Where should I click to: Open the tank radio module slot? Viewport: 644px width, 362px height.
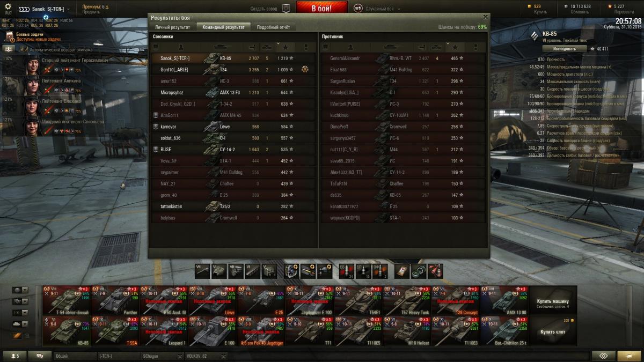coord(269,271)
